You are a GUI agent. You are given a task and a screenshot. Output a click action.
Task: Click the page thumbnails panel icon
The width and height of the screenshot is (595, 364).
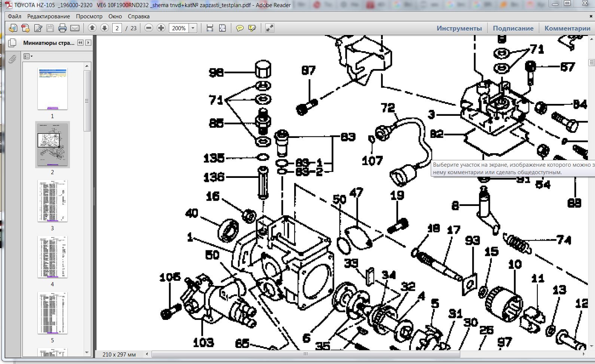12,43
